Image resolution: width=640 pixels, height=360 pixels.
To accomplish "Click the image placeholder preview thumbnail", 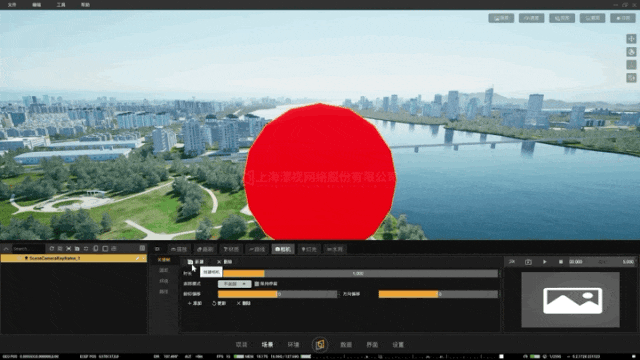I will (570, 300).
